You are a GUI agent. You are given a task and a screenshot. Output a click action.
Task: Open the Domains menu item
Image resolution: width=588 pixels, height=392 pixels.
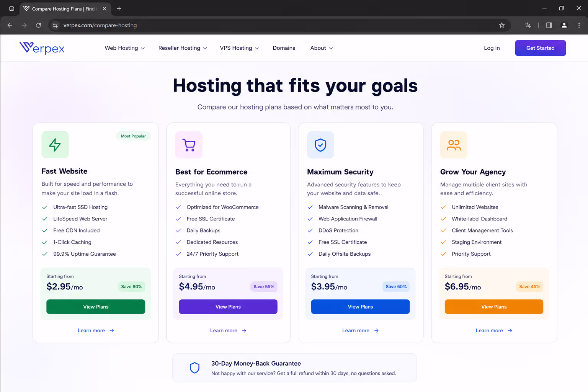coord(284,48)
